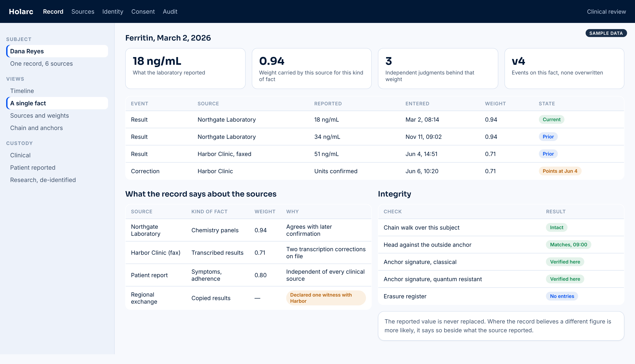Click 'Verified here' for classical signature
635x364 pixels.
pos(565,262)
